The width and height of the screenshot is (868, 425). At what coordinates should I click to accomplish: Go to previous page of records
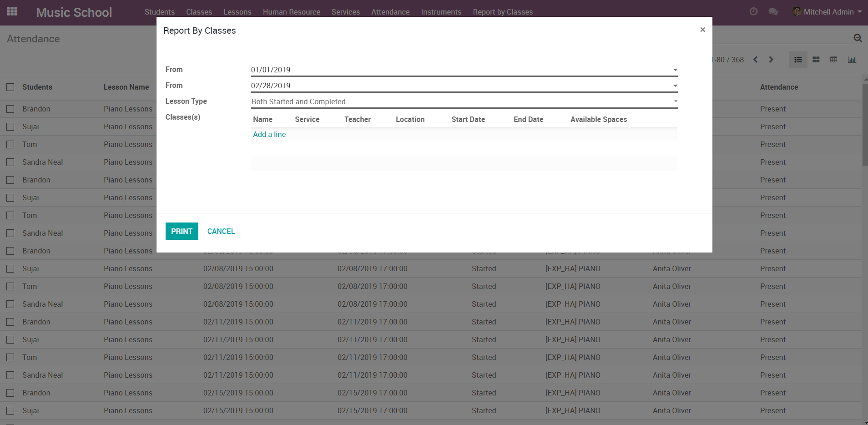coord(756,60)
